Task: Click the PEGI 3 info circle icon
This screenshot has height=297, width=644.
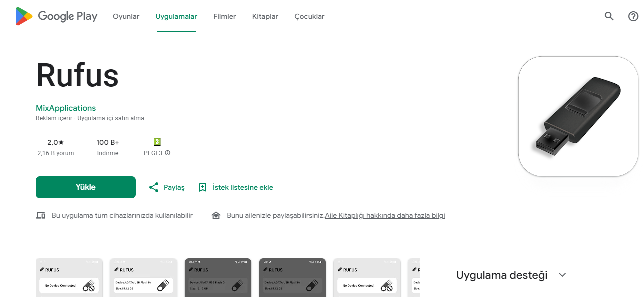Action: click(x=168, y=153)
